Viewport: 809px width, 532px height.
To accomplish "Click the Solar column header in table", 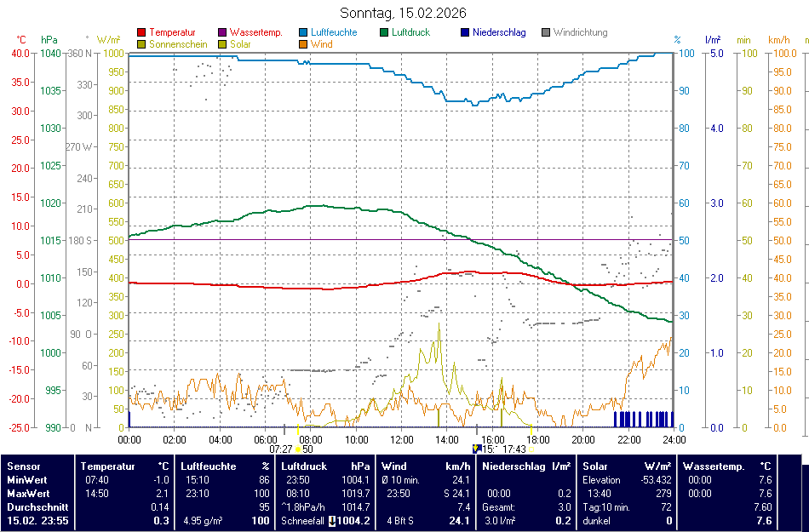I will (595, 466).
